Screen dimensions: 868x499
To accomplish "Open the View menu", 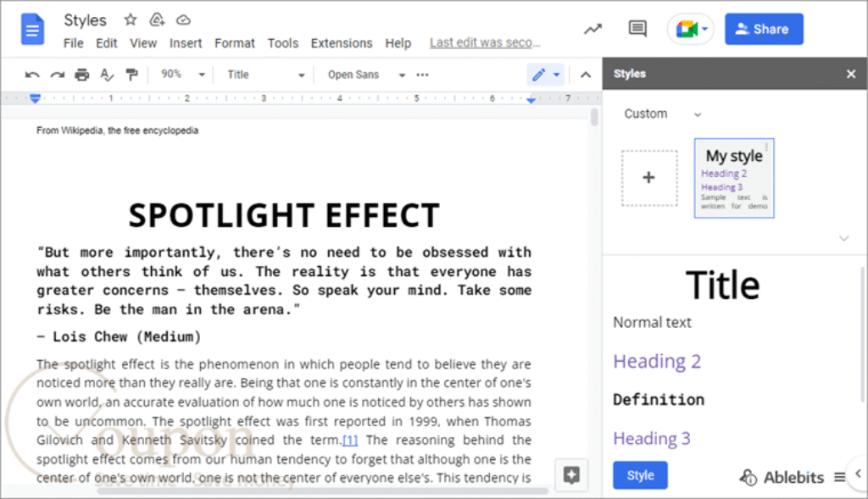I will [x=143, y=43].
